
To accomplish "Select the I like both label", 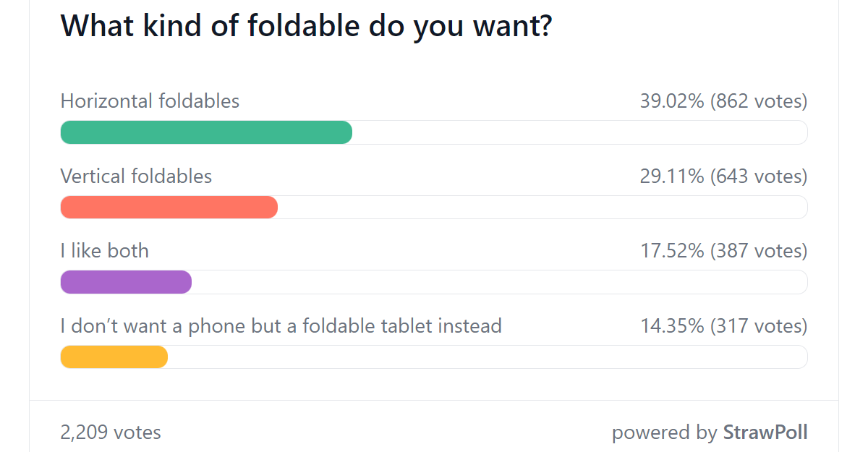I will [105, 250].
